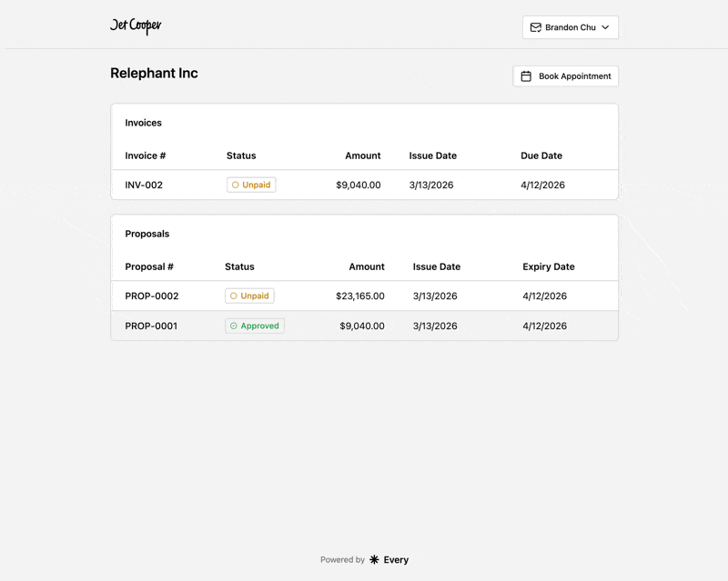Open the Brandon Chu account menu
The image size is (728, 581).
click(x=571, y=27)
